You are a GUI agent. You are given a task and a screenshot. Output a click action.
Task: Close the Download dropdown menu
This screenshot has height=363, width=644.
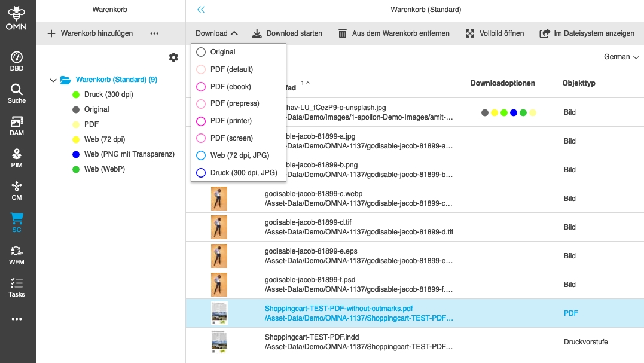tap(216, 33)
